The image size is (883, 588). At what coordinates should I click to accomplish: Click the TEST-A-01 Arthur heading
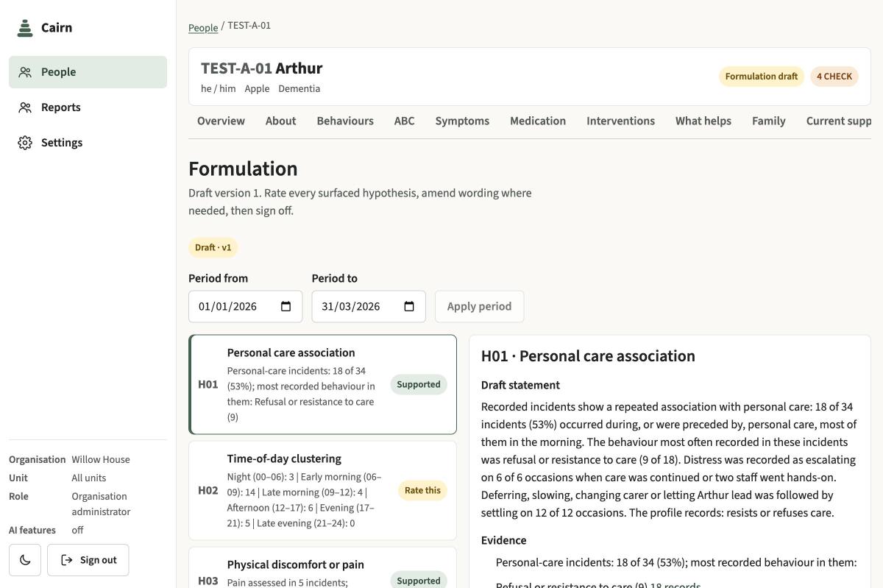pos(262,68)
